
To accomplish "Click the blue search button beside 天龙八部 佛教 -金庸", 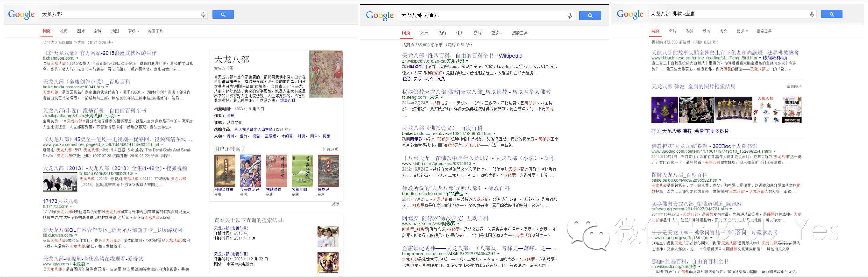I will click(832, 14).
